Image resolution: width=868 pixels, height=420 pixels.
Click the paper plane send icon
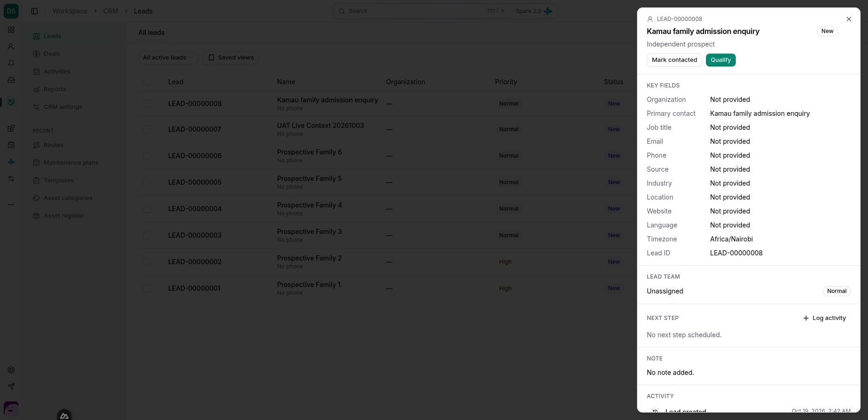(11, 387)
